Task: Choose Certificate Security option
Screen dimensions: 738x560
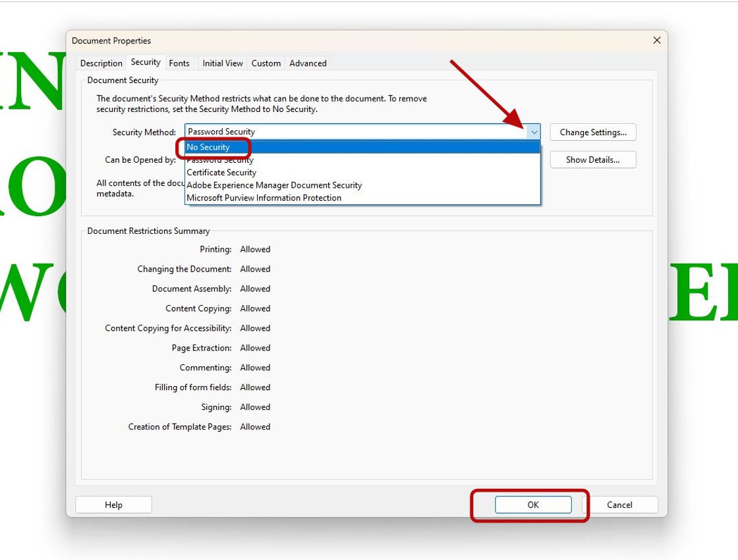Action: coord(362,173)
